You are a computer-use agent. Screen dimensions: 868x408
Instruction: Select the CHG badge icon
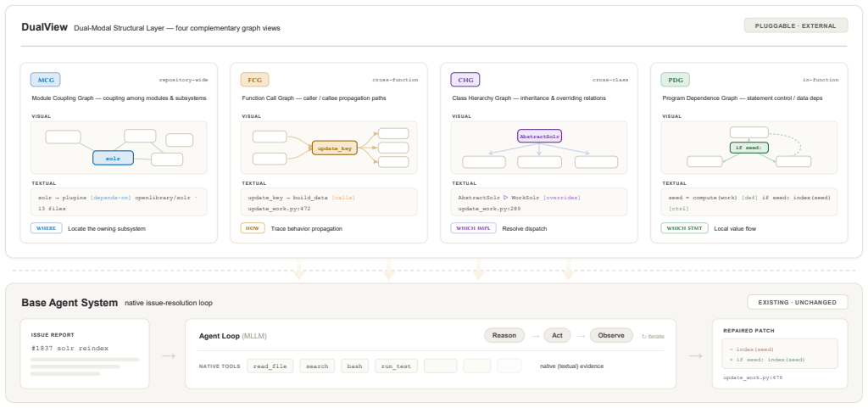coord(465,80)
